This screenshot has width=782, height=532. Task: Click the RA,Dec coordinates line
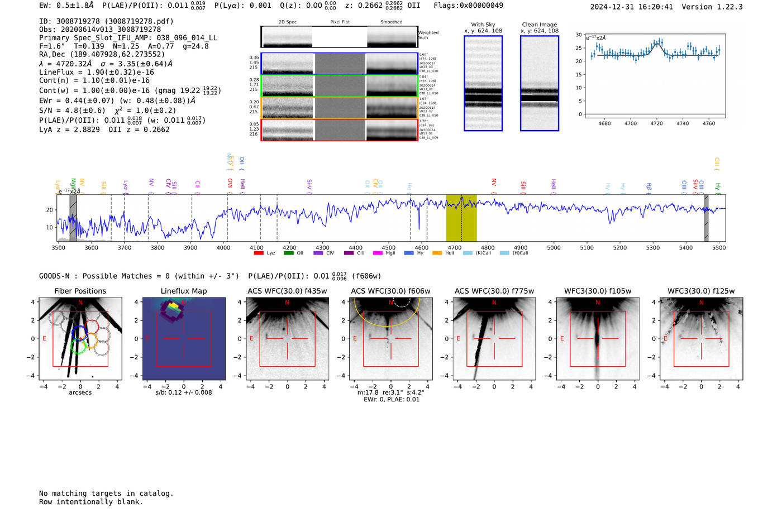point(102,55)
